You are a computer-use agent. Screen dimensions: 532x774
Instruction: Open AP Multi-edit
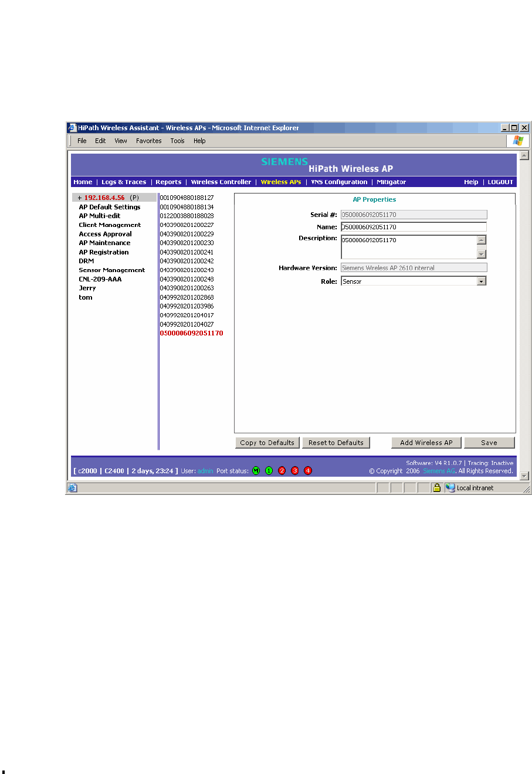tap(100, 216)
